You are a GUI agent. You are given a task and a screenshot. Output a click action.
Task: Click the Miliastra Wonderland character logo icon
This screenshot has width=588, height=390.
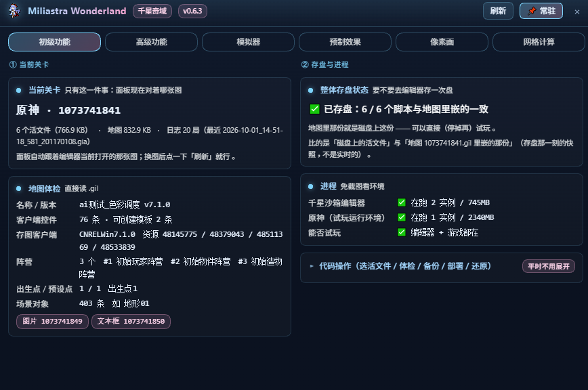[x=15, y=11]
